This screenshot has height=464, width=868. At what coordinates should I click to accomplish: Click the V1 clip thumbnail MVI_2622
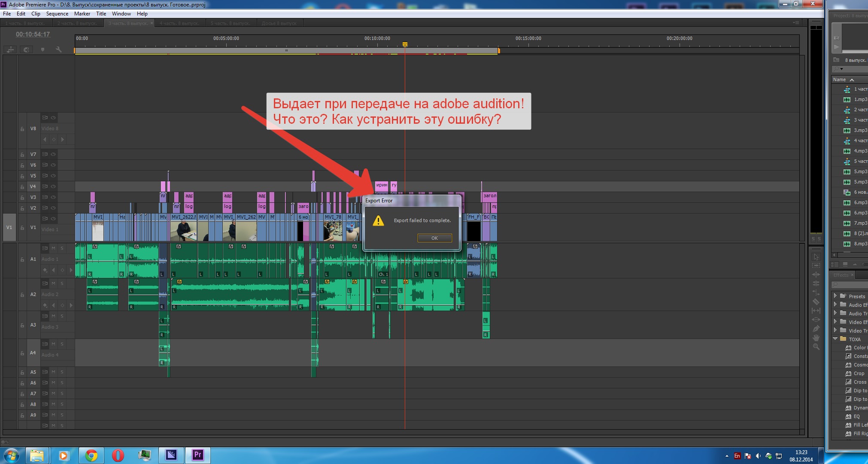point(183,231)
